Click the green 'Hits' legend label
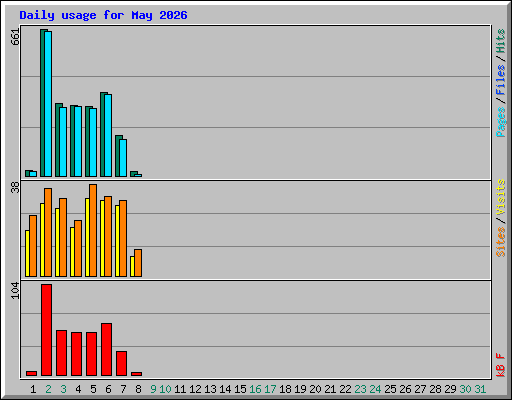 (x=500, y=41)
